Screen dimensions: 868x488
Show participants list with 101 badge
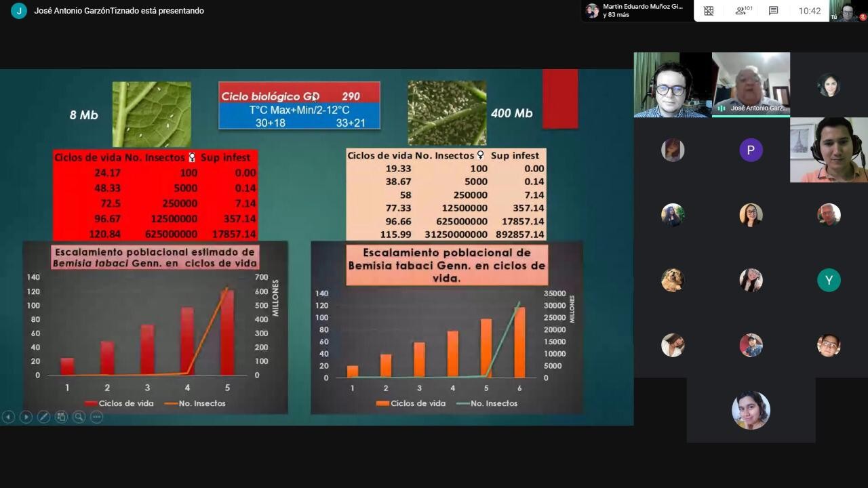tap(743, 11)
